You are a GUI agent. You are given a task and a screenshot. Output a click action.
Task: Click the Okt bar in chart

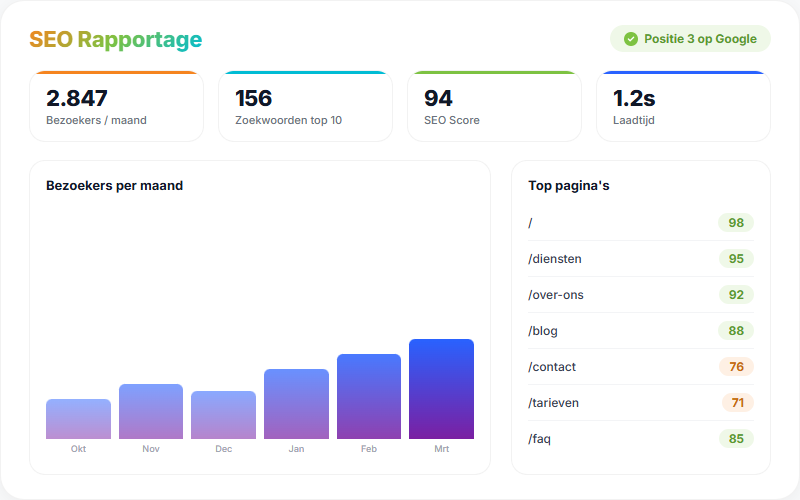pyautogui.click(x=78, y=419)
